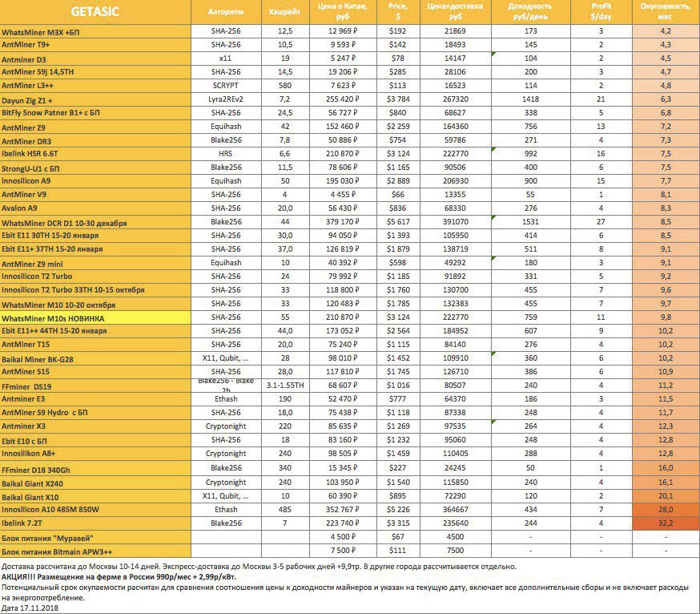Click the Baikal Giant X10 cell

point(95,497)
